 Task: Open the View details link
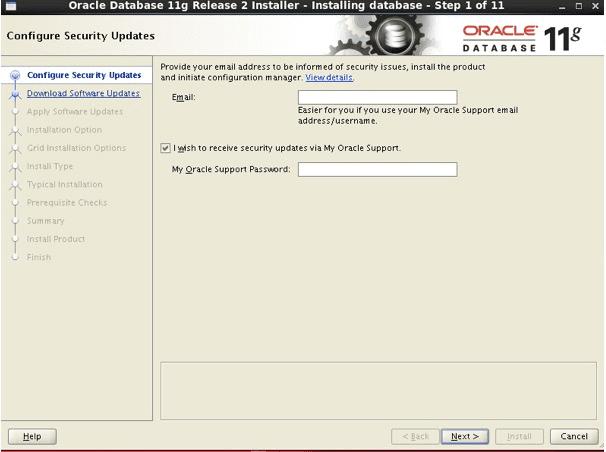tap(329, 77)
